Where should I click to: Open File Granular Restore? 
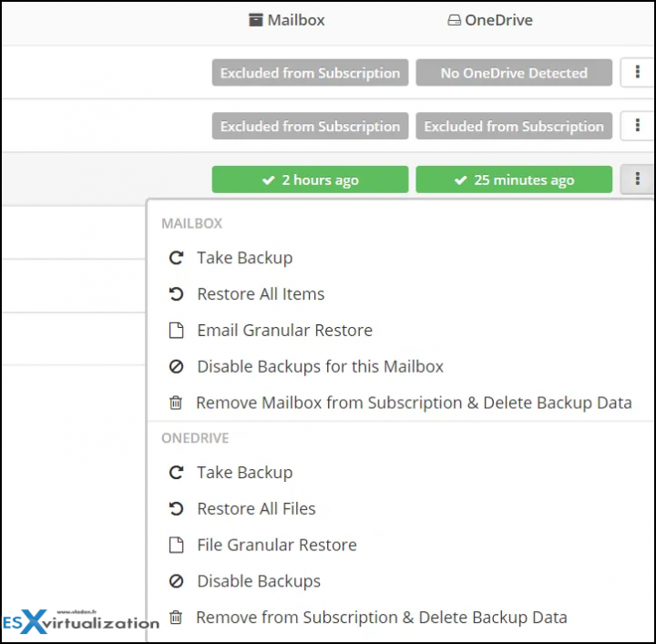[x=277, y=546]
